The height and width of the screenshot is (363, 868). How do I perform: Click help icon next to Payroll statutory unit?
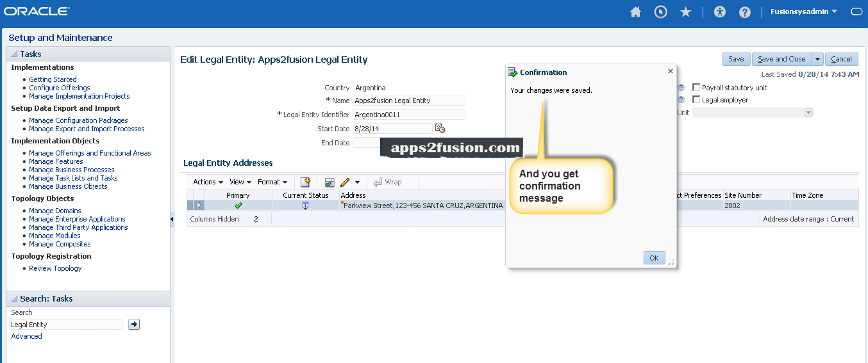[x=681, y=88]
